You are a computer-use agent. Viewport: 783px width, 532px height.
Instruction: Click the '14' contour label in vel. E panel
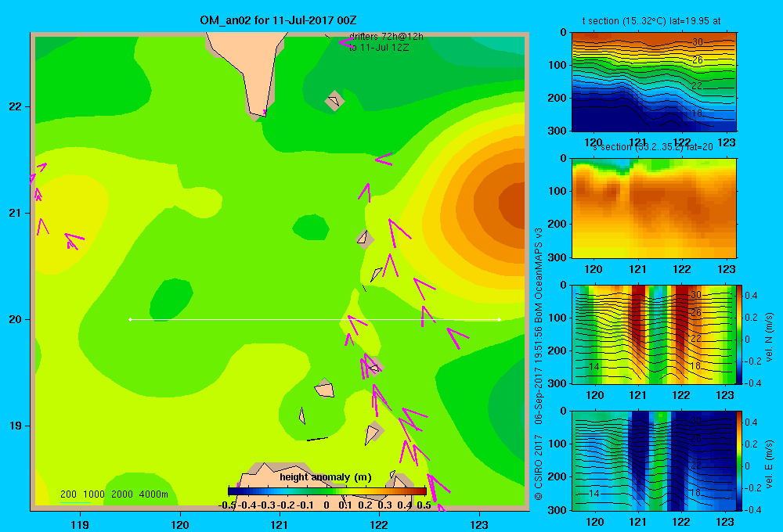click(594, 494)
